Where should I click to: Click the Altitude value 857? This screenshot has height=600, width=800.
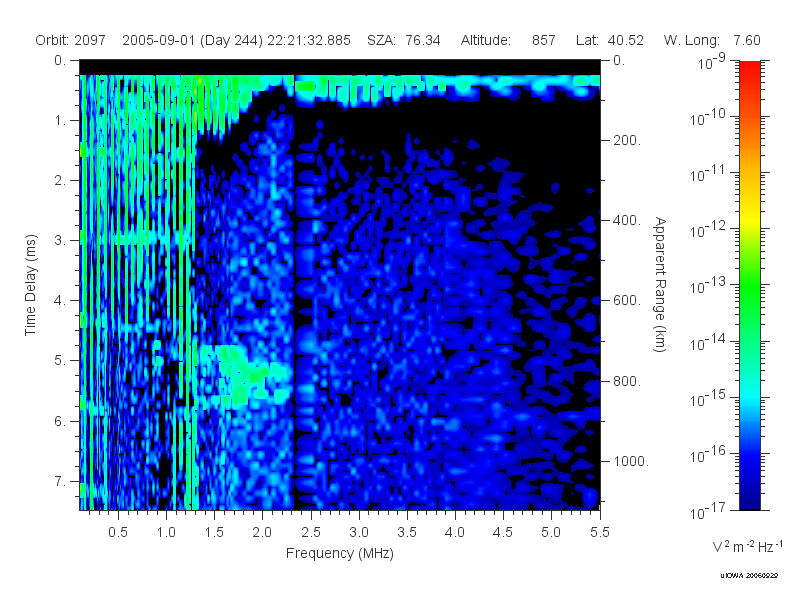(x=543, y=40)
